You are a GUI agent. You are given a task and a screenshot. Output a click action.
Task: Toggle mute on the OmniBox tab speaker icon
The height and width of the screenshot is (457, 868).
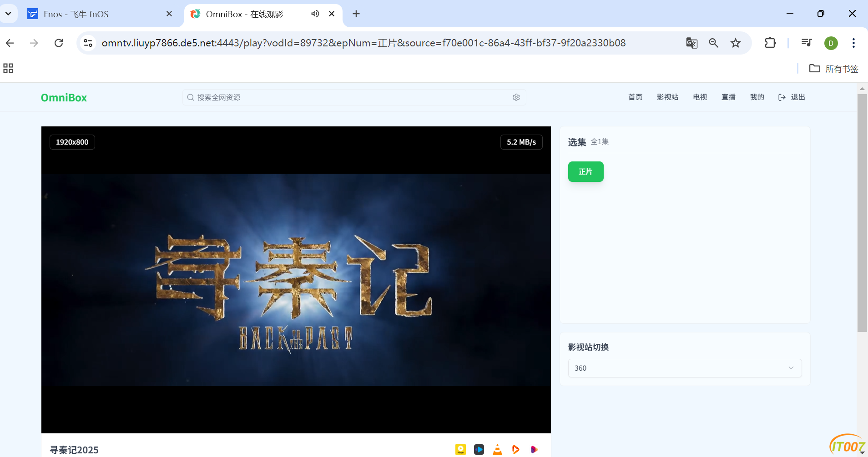pos(315,14)
